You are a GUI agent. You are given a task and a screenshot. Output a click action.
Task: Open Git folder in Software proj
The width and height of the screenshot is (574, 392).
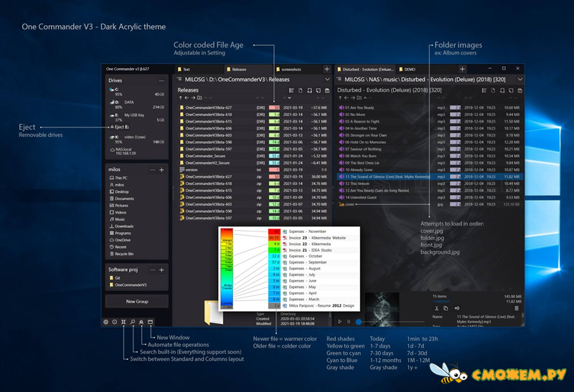tap(115, 278)
